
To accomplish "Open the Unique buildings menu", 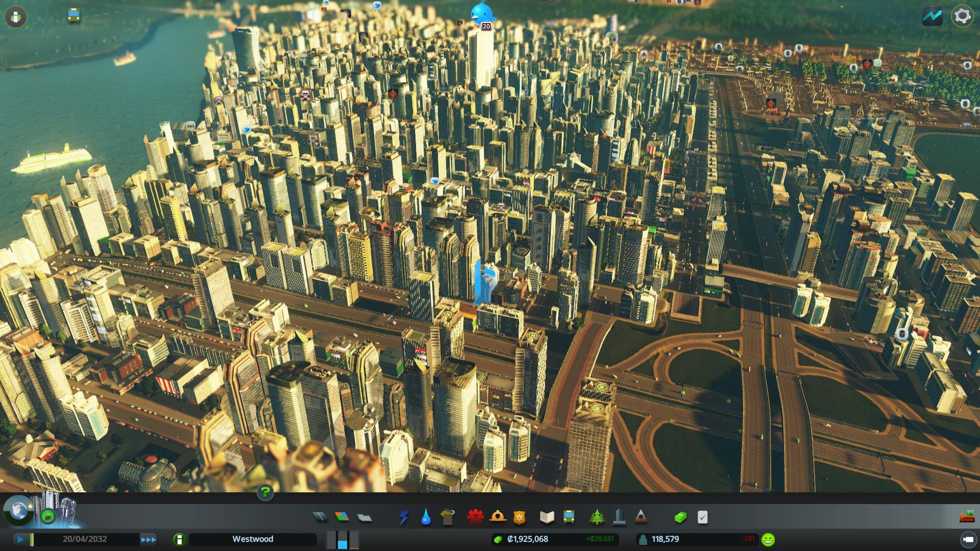I will pos(619,517).
